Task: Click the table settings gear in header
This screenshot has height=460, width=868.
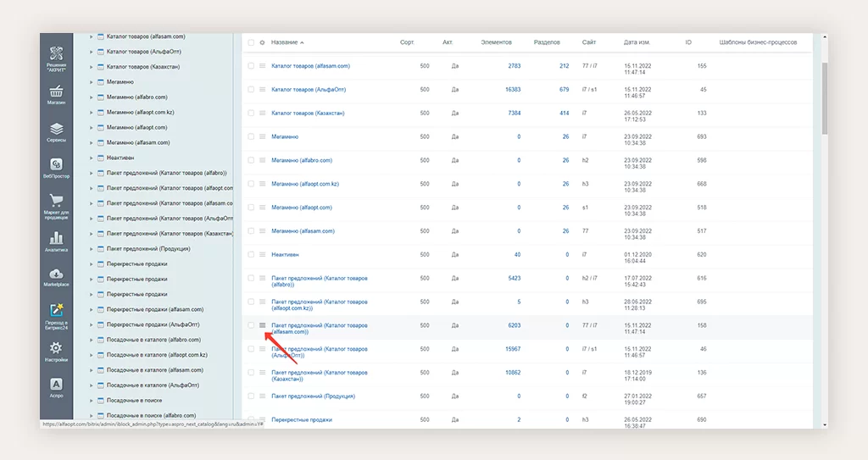Action: [262, 42]
